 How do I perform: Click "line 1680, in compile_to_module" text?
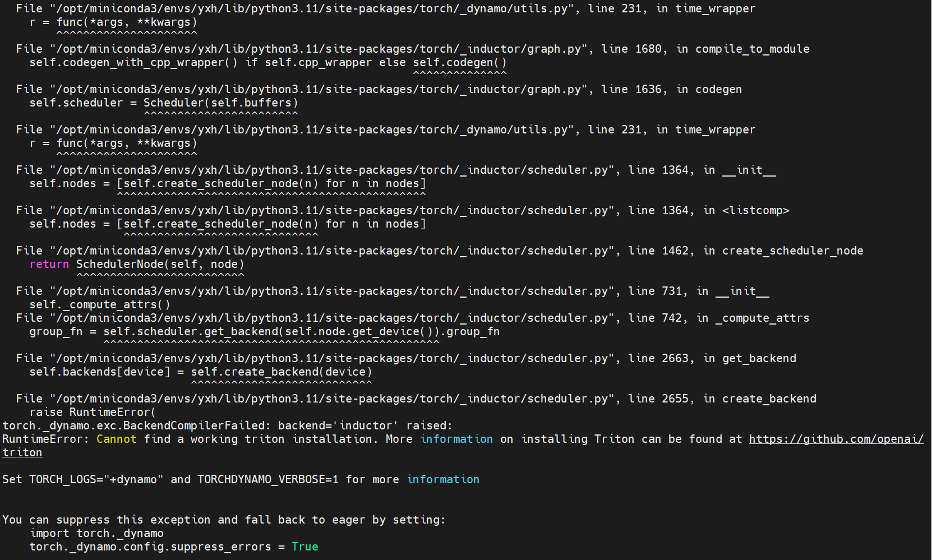(705, 49)
